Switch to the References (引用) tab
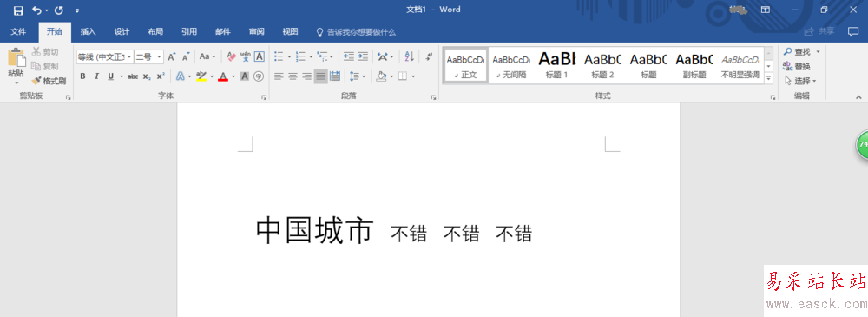 point(189,31)
